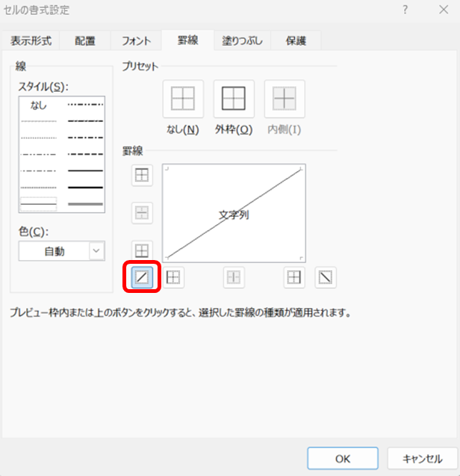Go to the 表示形式 tab

pyautogui.click(x=29, y=41)
